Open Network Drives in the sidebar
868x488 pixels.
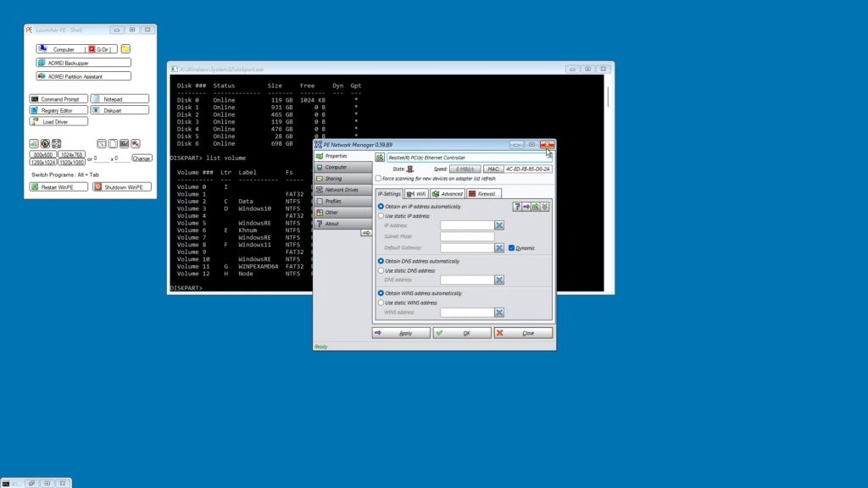(342, 190)
